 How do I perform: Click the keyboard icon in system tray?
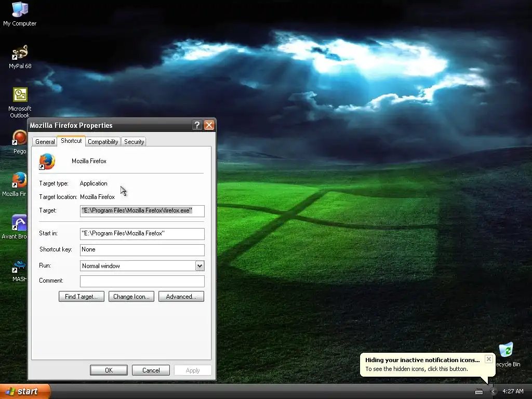pyautogui.click(x=478, y=392)
